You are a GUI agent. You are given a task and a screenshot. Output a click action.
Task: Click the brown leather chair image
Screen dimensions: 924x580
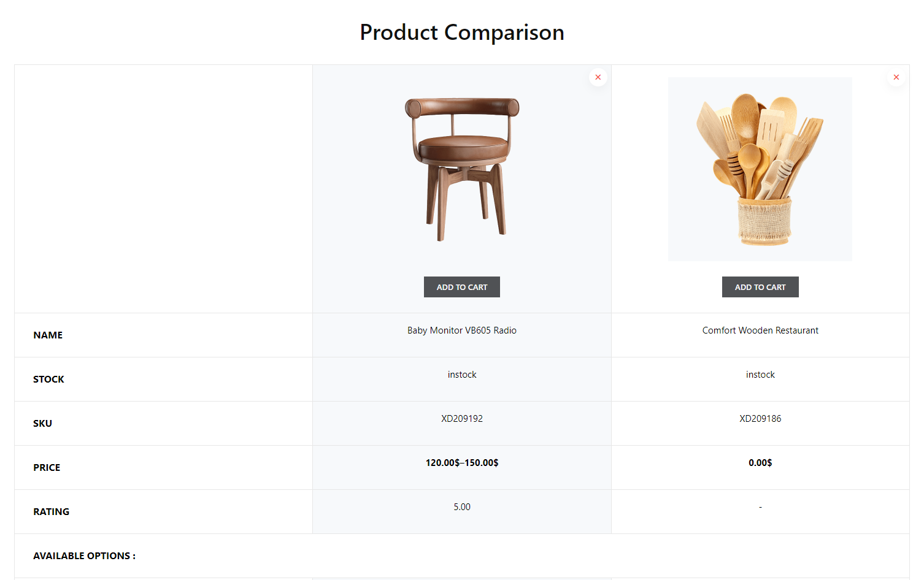(462, 169)
